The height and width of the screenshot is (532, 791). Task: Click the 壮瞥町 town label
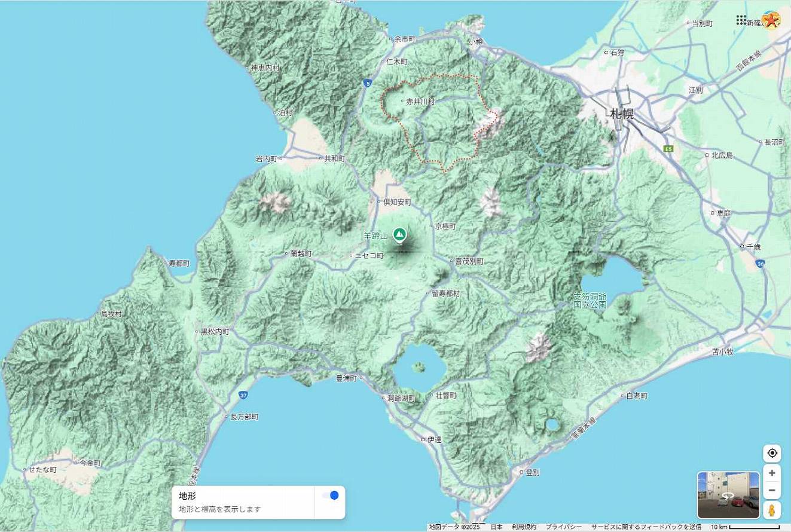pos(446,396)
